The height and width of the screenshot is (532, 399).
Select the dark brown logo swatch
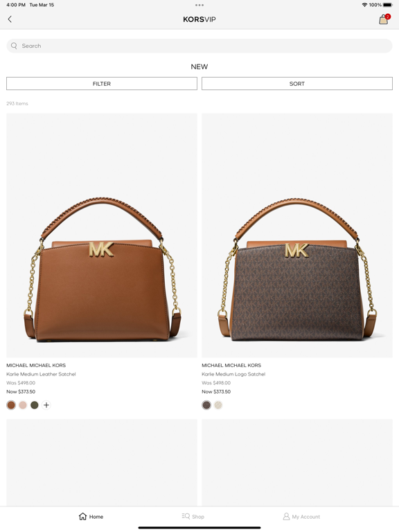[x=206, y=405]
